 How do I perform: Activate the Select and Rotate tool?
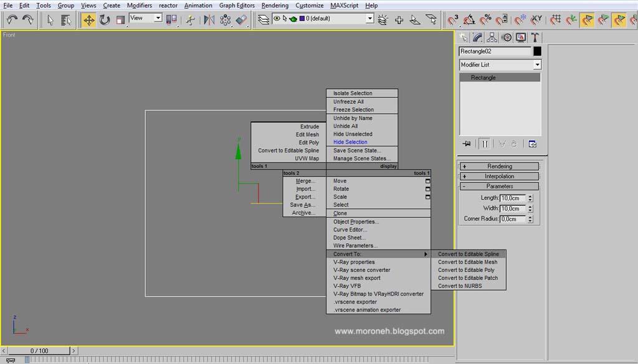click(105, 20)
